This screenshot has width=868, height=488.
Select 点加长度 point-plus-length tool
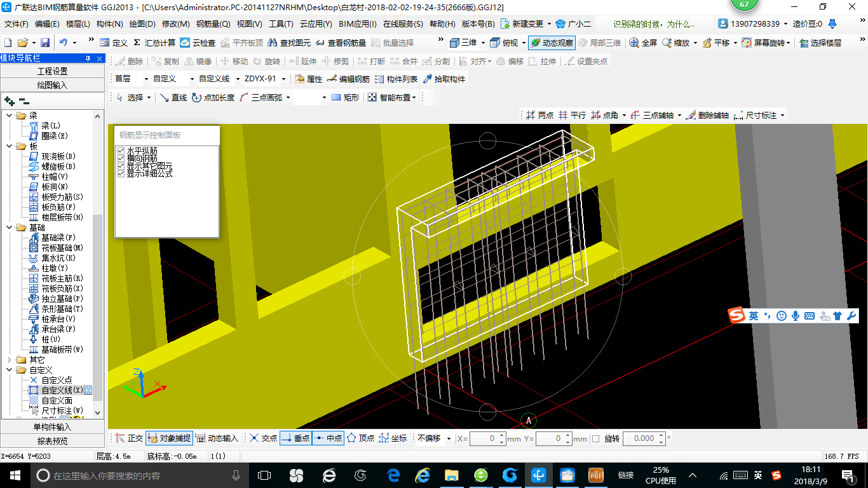point(213,97)
